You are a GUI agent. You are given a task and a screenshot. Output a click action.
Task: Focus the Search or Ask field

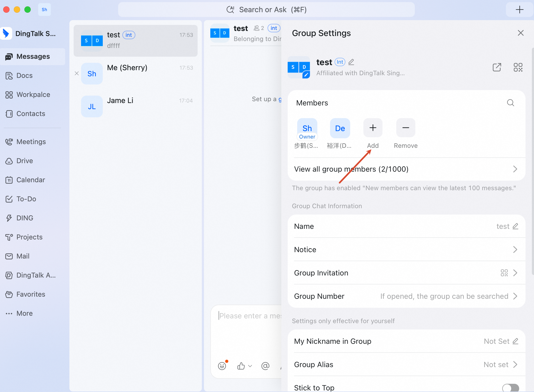tap(266, 10)
